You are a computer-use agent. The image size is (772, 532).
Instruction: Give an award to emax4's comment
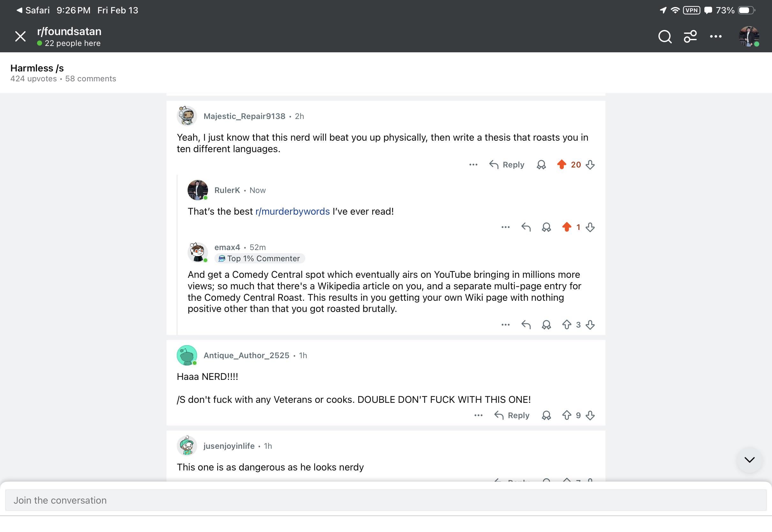tap(546, 325)
